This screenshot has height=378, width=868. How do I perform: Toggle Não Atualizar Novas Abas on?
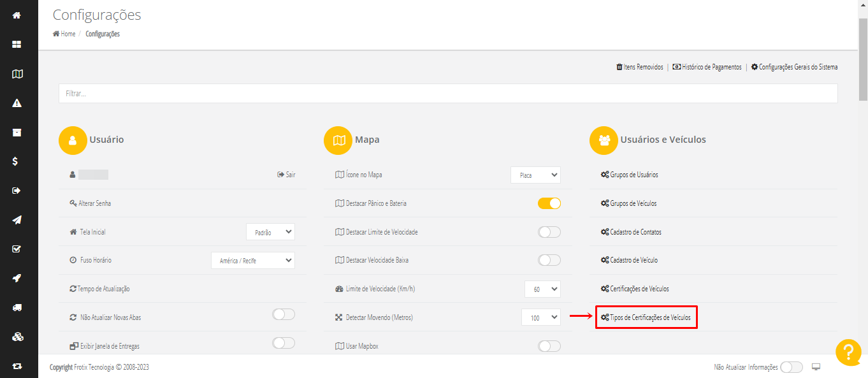tap(284, 314)
